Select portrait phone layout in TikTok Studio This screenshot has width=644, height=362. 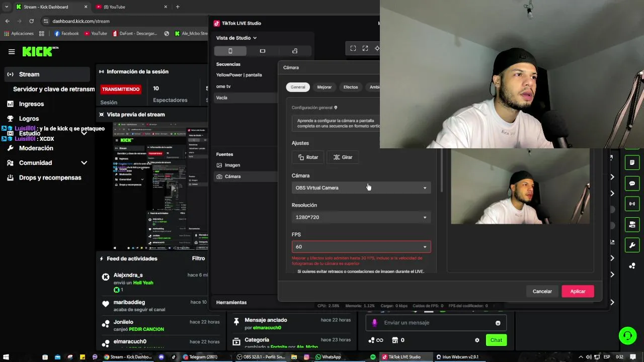click(x=230, y=51)
